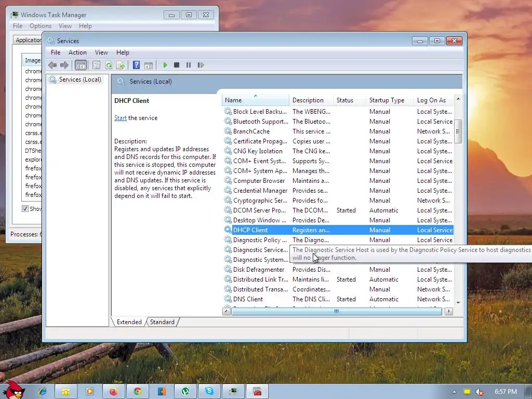This screenshot has height=399, width=532.
Task: Open the File menu in Services
Action: click(55, 52)
